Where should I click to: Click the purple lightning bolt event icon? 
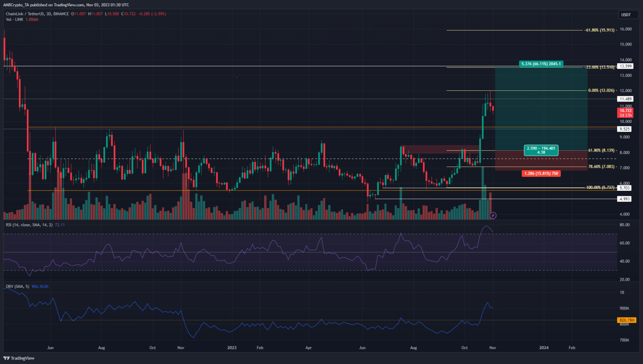pyautogui.click(x=493, y=215)
